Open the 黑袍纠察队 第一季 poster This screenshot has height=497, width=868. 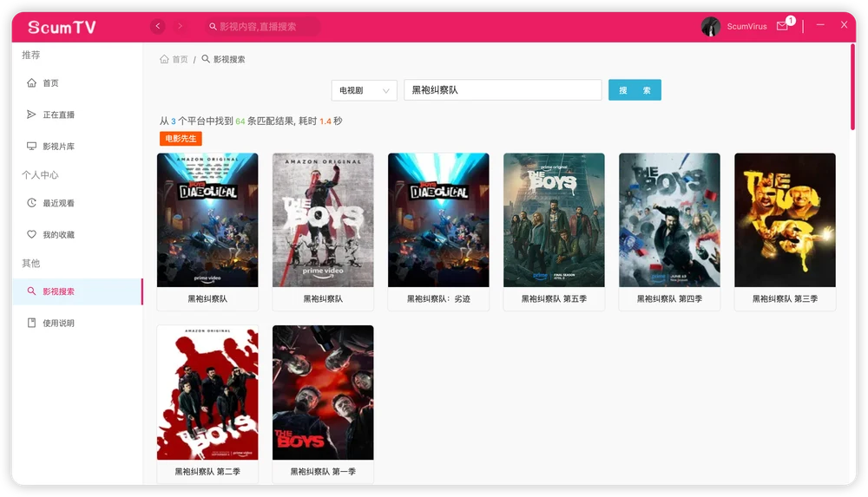click(x=323, y=392)
